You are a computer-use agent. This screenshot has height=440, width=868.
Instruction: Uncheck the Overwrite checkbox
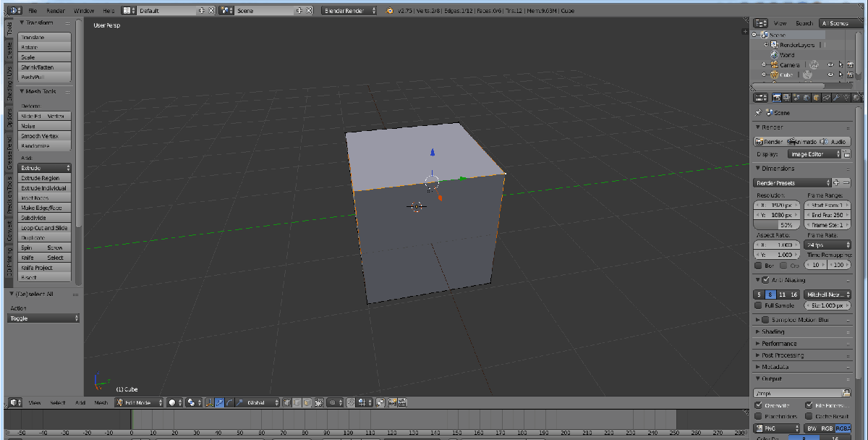[758, 405]
